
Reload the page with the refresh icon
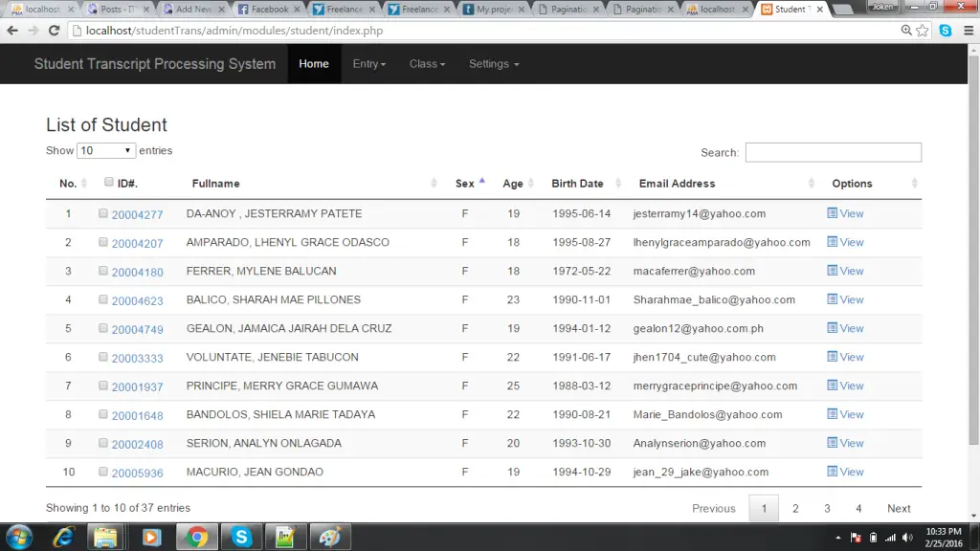click(x=54, y=31)
